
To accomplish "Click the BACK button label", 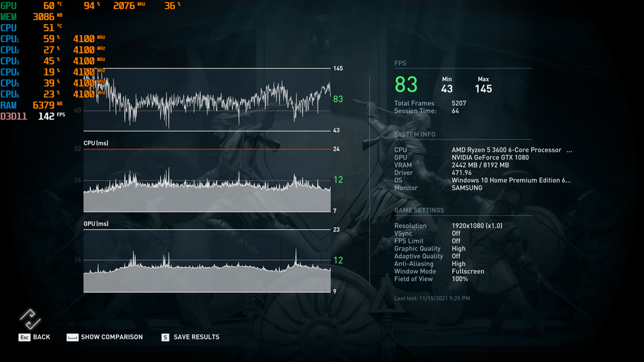I will (42, 337).
